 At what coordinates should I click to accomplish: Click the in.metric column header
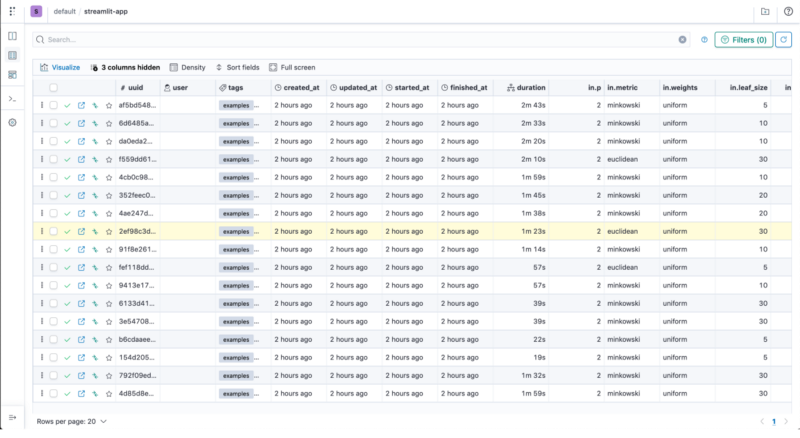coord(622,88)
